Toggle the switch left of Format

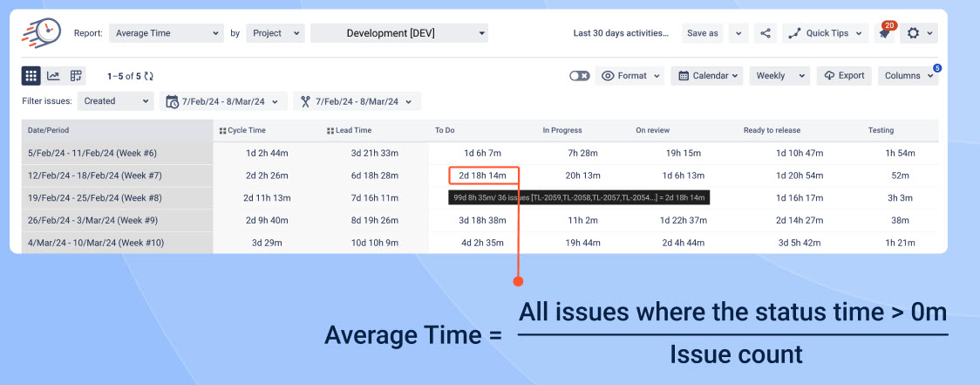coord(580,76)
